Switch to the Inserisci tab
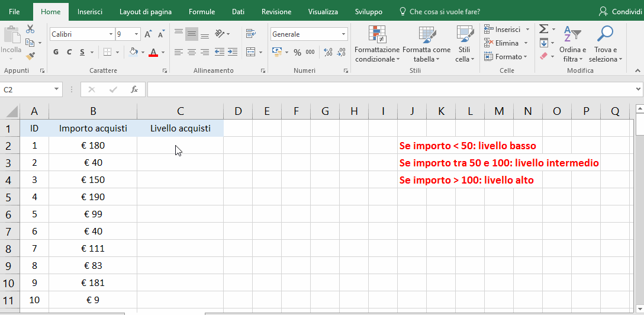The image size is (644, 315). [89, 11]
